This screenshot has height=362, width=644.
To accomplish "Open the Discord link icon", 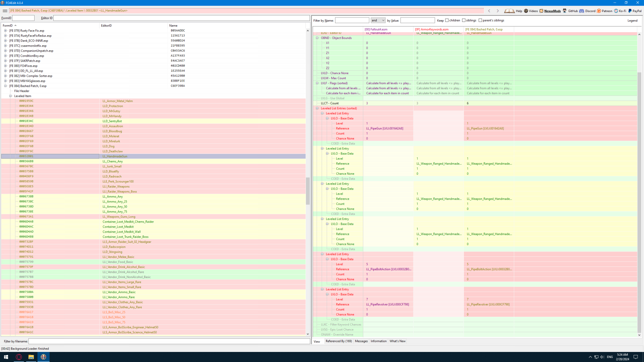I will 582,11.
